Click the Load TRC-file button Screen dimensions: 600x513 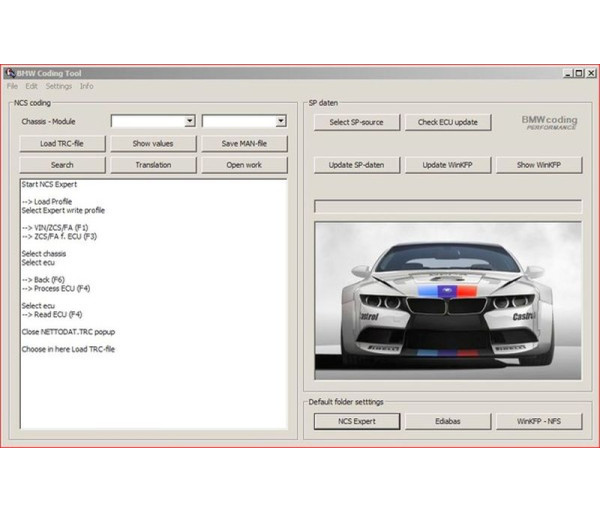point(61,143)
